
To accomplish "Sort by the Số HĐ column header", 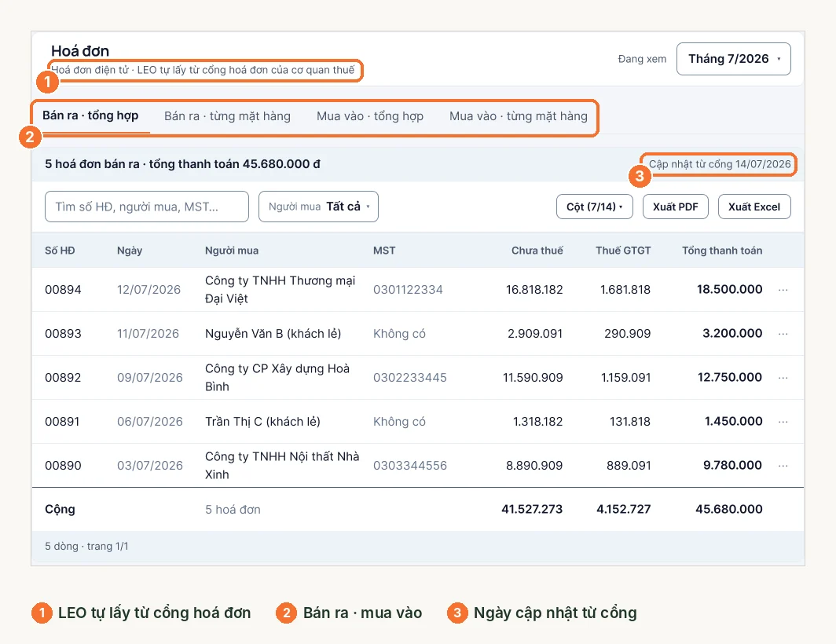I will click(x=60, y=251).
